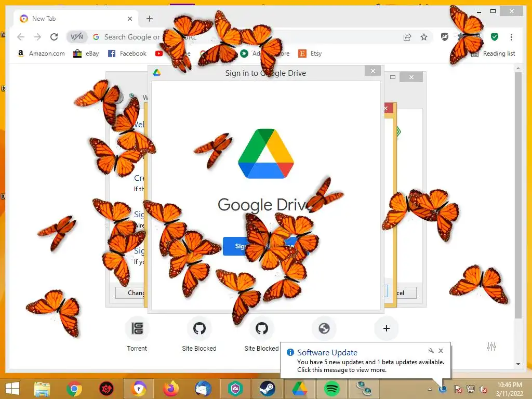The image size is (532, 399).
Task: Click the share page icon in address bar
Action: 407,37
